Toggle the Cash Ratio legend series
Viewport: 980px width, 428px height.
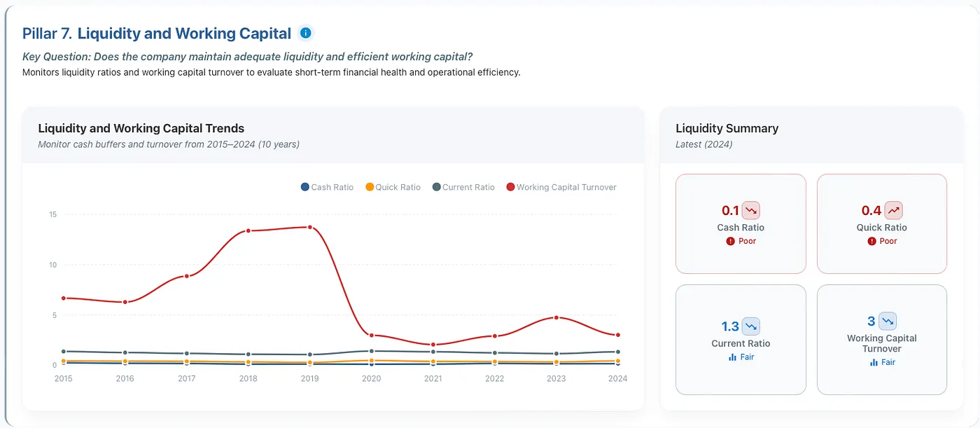tap(327, 187)
